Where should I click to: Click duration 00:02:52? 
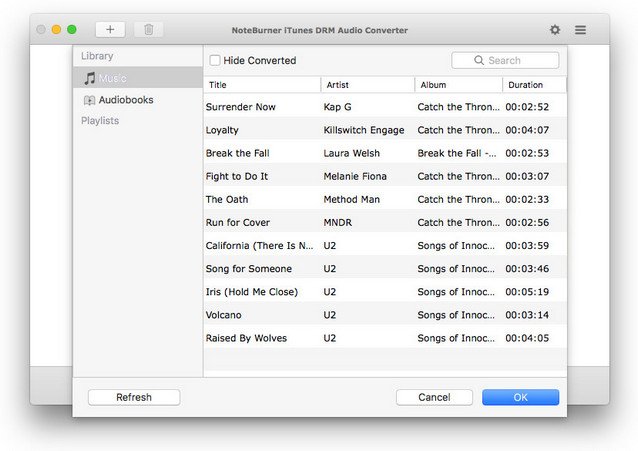click(527, 107)
